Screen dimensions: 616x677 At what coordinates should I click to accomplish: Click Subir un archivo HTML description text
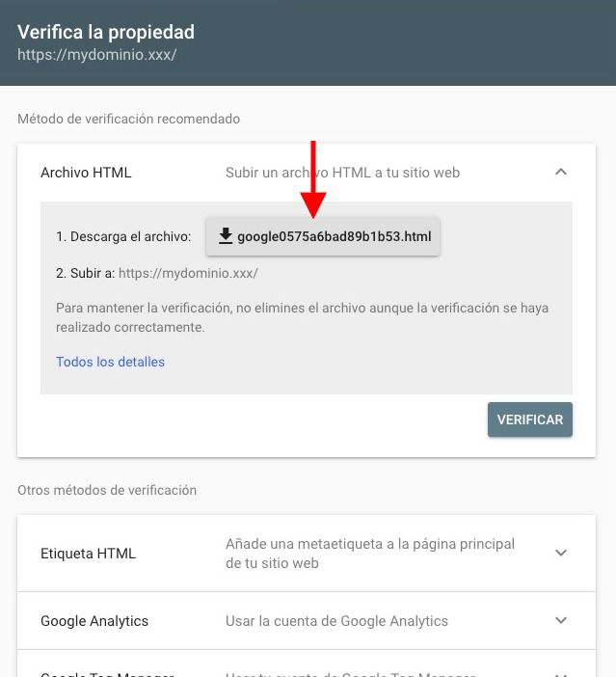tap(343, 173)
